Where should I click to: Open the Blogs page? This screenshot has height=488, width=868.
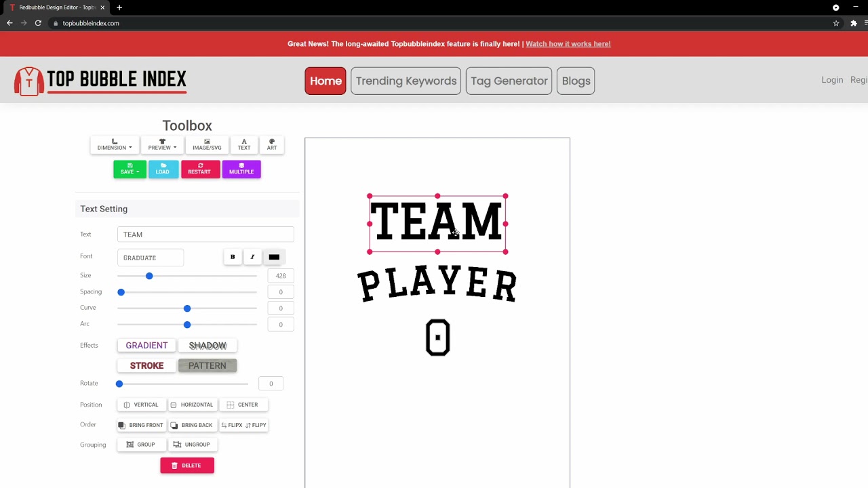click(x=576, y=81)
